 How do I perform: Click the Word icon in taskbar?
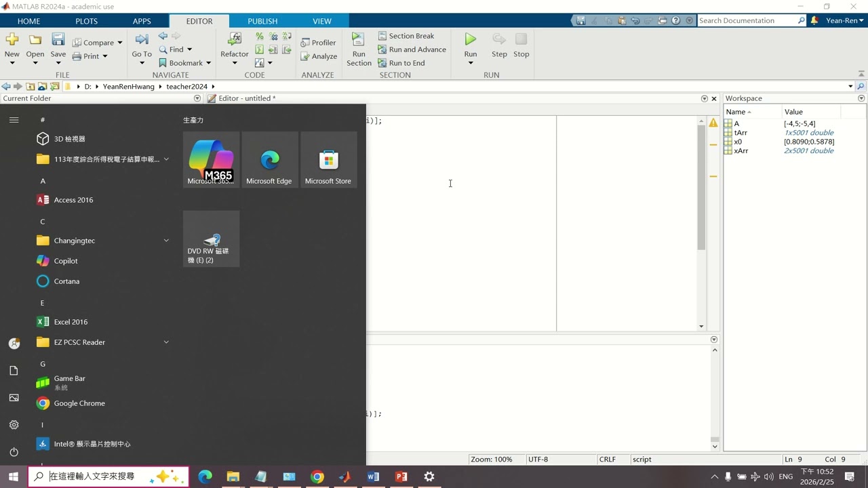pyautogui.click(x=373, y=476)
